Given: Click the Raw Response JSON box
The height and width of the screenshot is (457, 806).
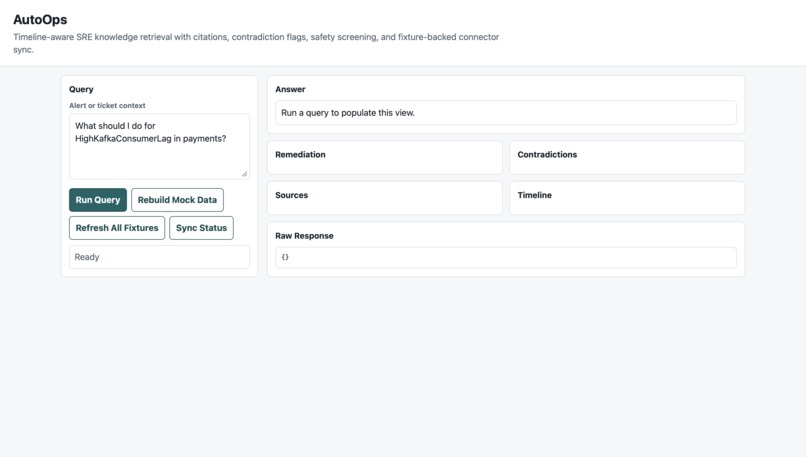Looking at the screenshot, I should point(506,258).
